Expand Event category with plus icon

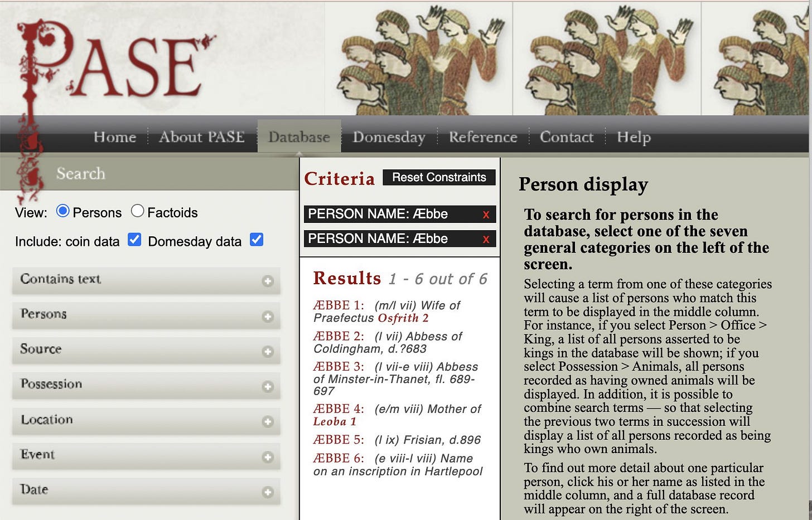click(x=268, y=456)
